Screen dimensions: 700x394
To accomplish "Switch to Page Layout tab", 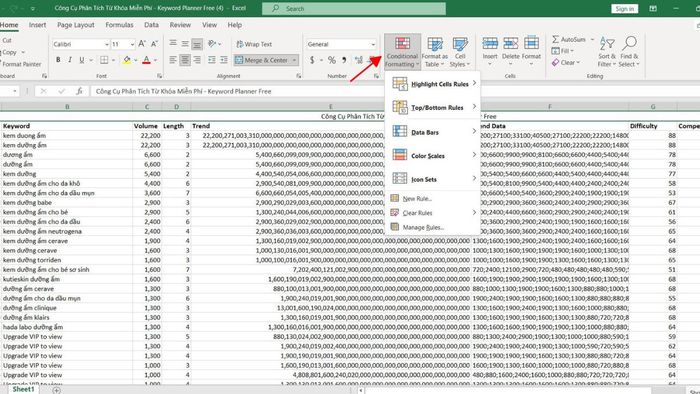I will [75, 25].
